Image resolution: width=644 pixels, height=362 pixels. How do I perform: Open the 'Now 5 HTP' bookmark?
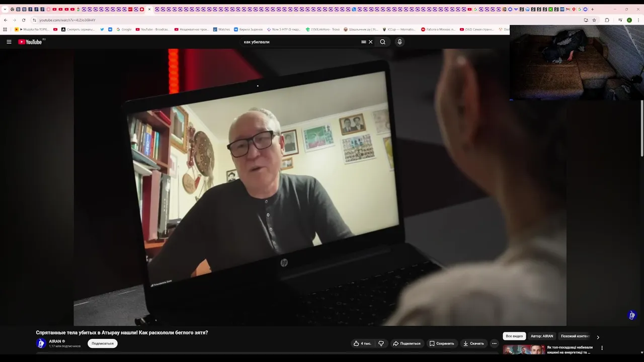click(x=284, y=30)
